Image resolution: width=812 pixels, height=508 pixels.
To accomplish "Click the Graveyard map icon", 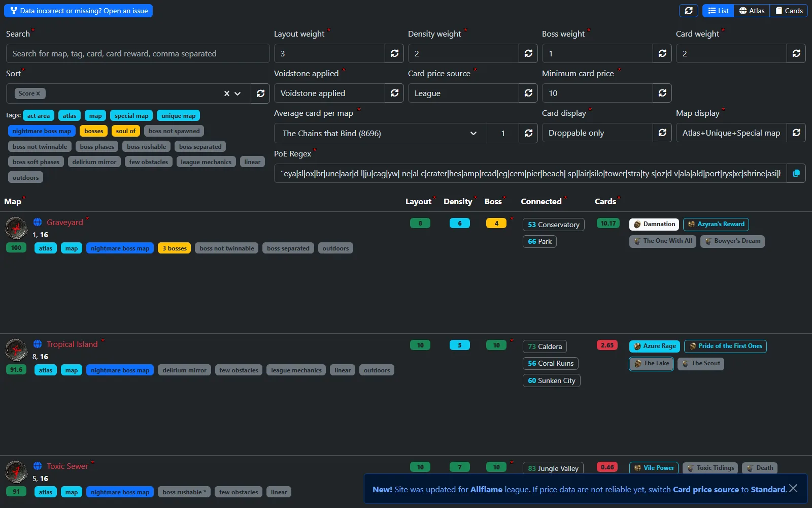I will 16,228.
